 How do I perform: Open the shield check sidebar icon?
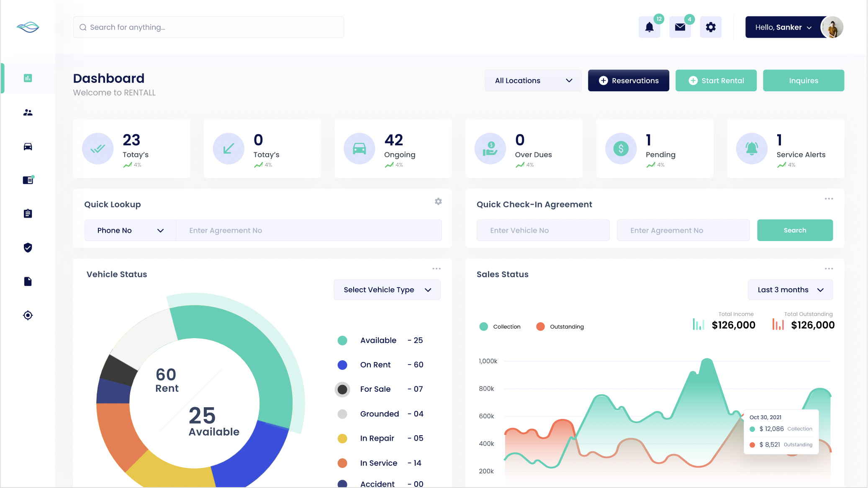coord(28,248)
